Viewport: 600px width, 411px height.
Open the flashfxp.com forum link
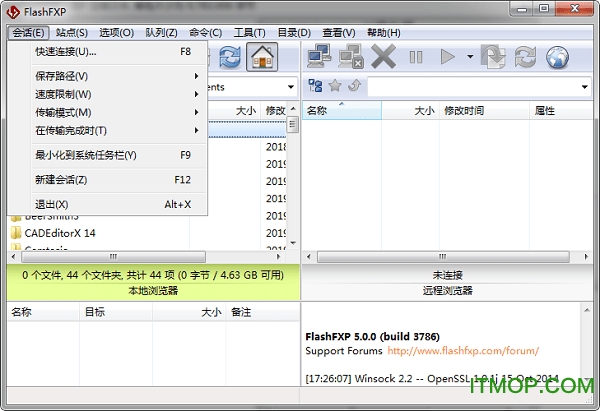[463, 351]
